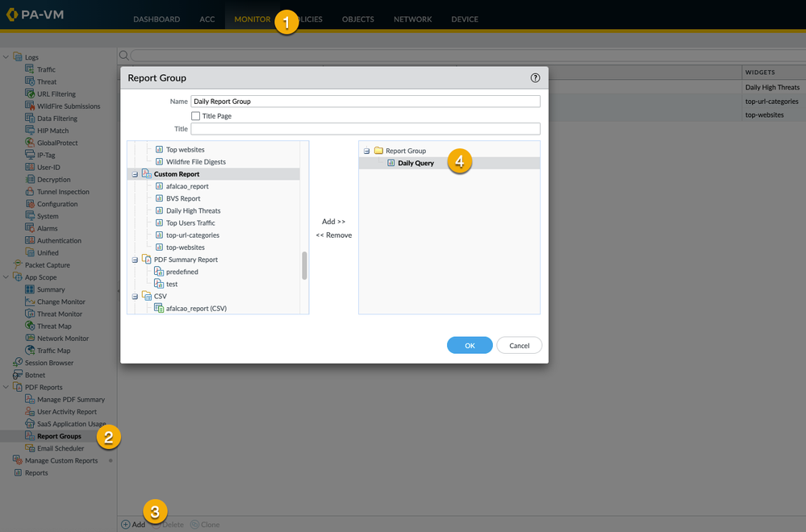Click the help question mark icon in dialog
The height and width of the screenshot is (532, 806).
(x=535, y=78)
